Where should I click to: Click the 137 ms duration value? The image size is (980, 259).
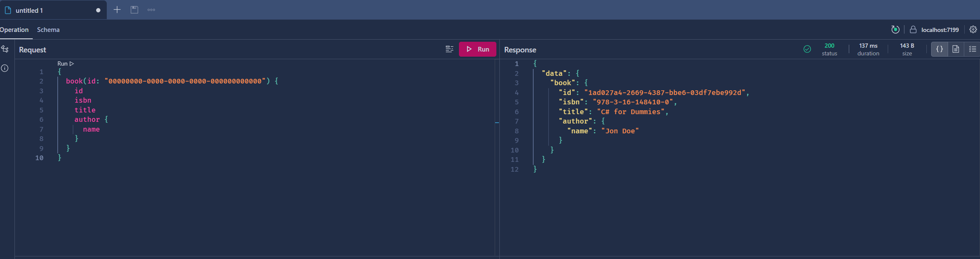[868, 46]
